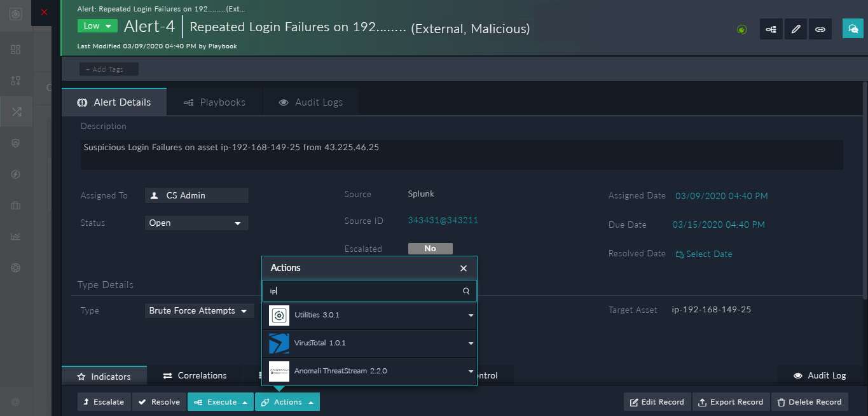Viewport: 868px width, 416px height.
Task: Click the VirusTotal connector logo
Action: [x=279, y=343]
